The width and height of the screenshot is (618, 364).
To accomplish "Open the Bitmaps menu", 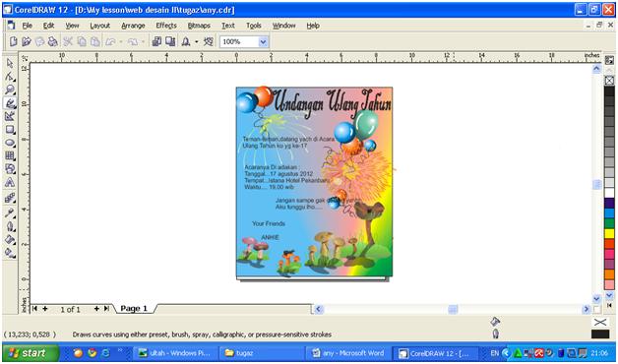I will click(x=199, y=26).
